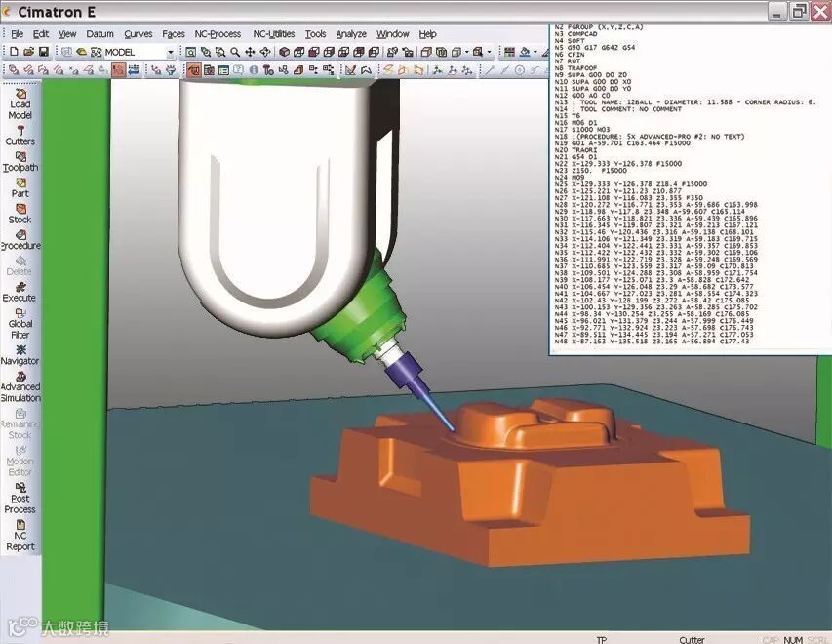This screenshot has height=644, width=832.
Task: Expand dropdown arrow next to last view icon
Action: (490, 52)
